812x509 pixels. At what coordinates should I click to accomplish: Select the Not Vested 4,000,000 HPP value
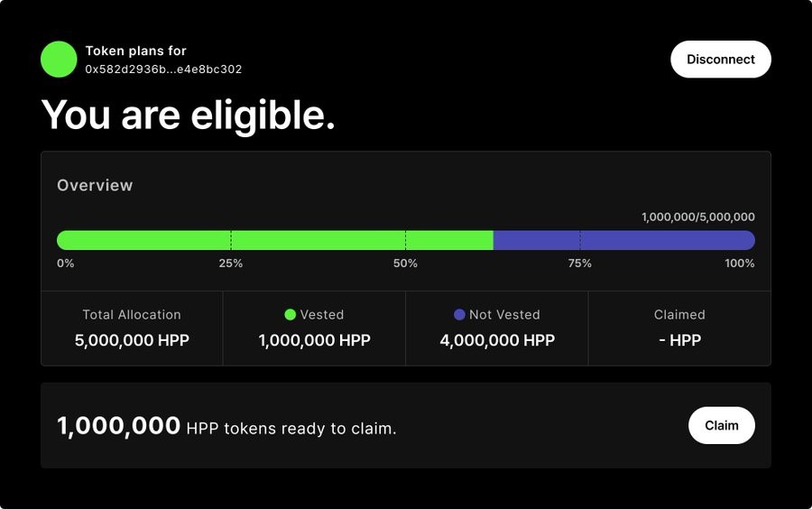[497, 340]
